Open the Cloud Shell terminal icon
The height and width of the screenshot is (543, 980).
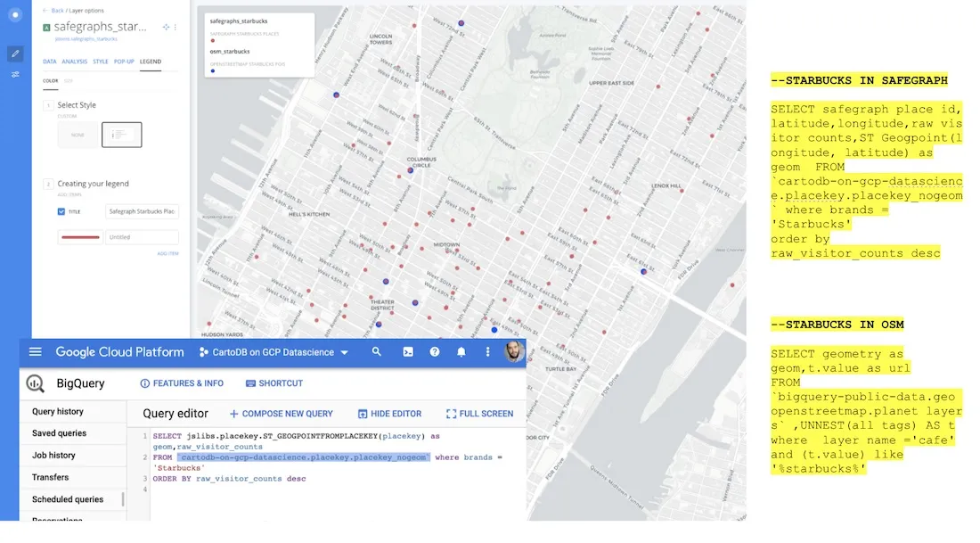point(407,351)
